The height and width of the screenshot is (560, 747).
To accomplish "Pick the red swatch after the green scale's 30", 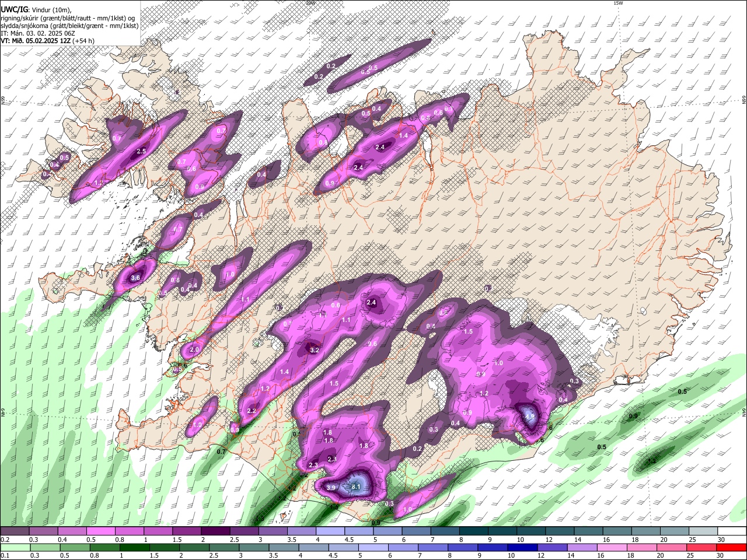I will point(732,547).
